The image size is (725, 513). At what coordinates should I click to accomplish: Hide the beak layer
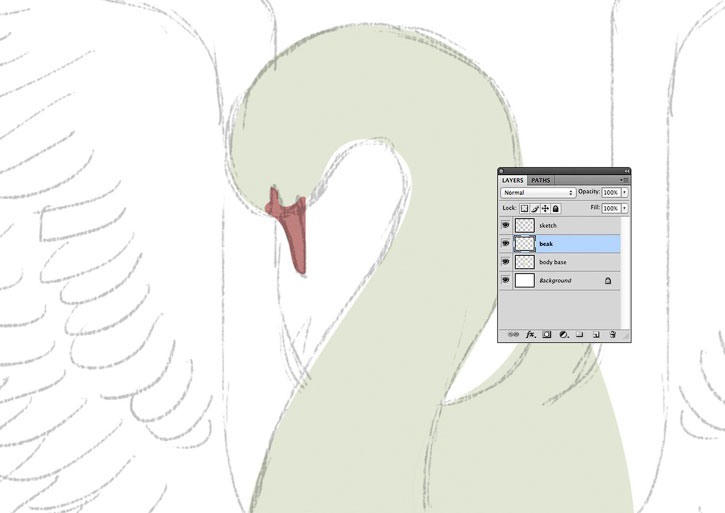505,243
